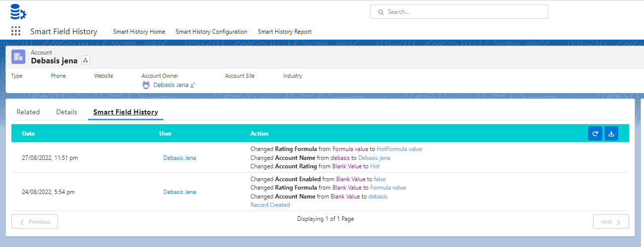The image size is (644, 247).
Task: Open the account hierarchy icon
Action: [x=86, y=60]
